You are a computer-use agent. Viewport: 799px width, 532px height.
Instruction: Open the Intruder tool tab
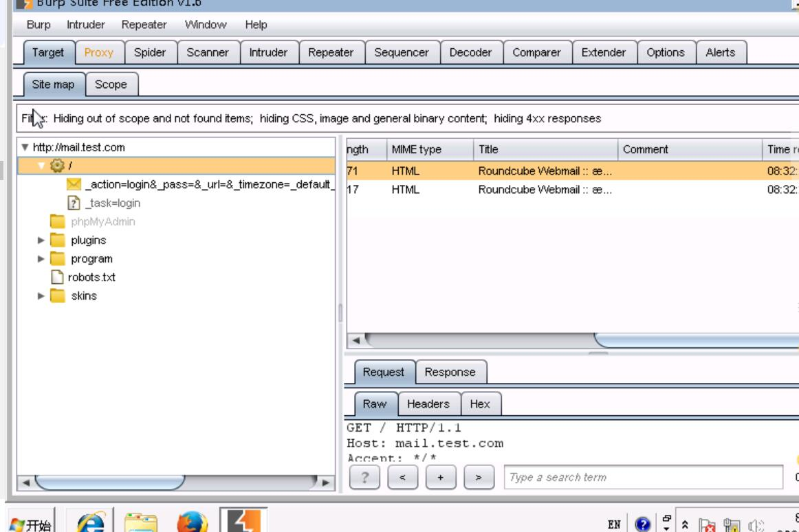[x=268, y=52]
